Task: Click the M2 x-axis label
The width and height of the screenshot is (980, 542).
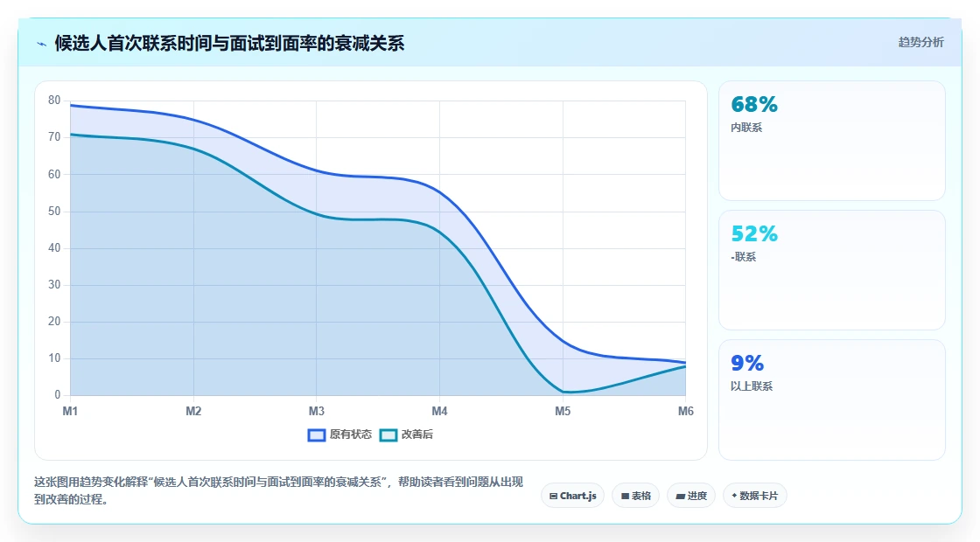Action: coord(193,411)
